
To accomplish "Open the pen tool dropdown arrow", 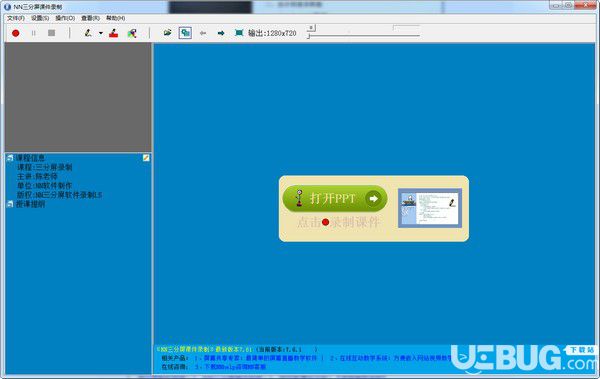I will 101,33.
